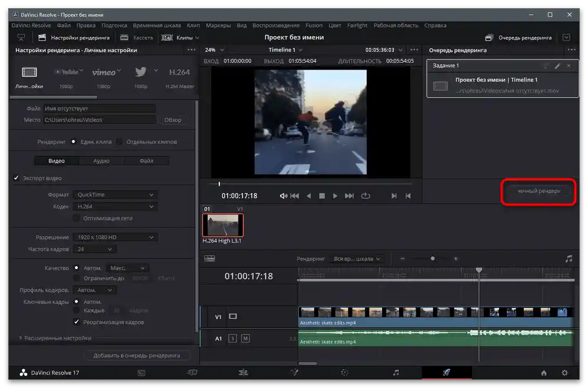Open the quality Макс. dropdown
The width and height of the screenshot is (588, 388).
point(128,268)
